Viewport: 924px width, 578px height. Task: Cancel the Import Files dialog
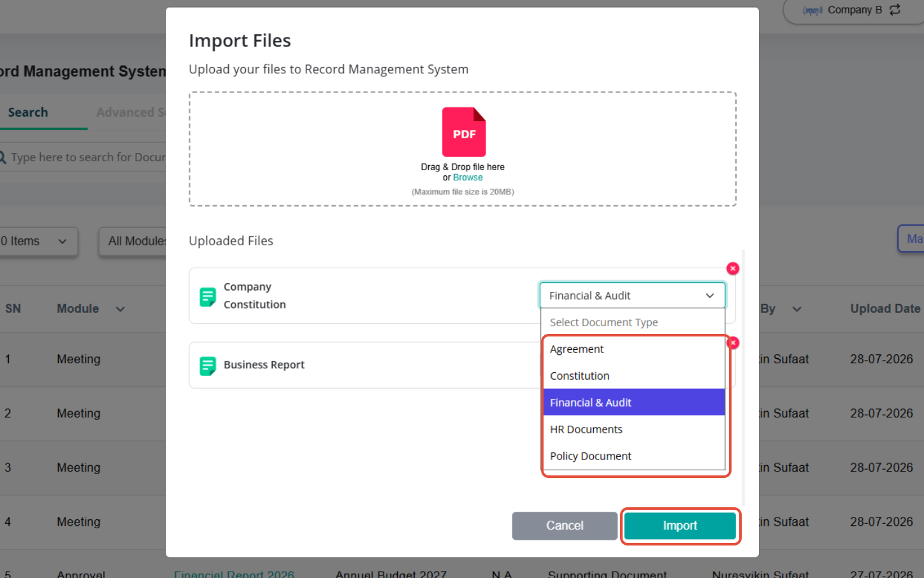pyautogui.click(x=565, y=526)
